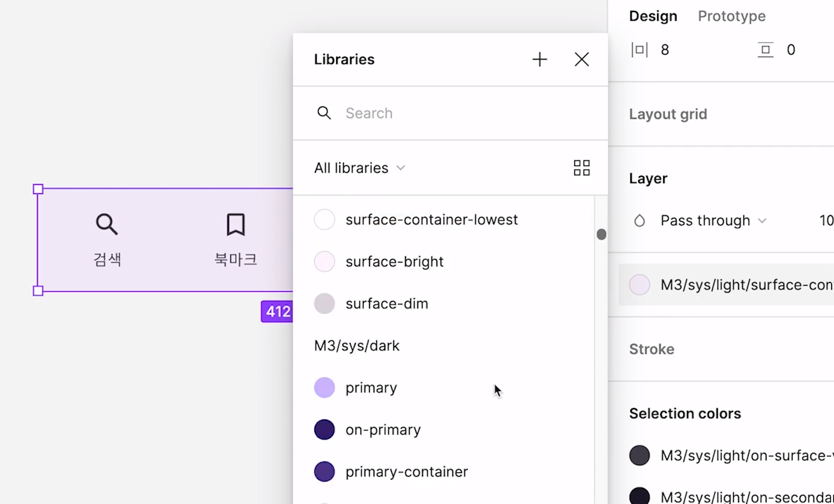Click the M3/sys/dark group heading
Image resolution: width=834 pixels, height=504 pixels.
click(357, 346)
